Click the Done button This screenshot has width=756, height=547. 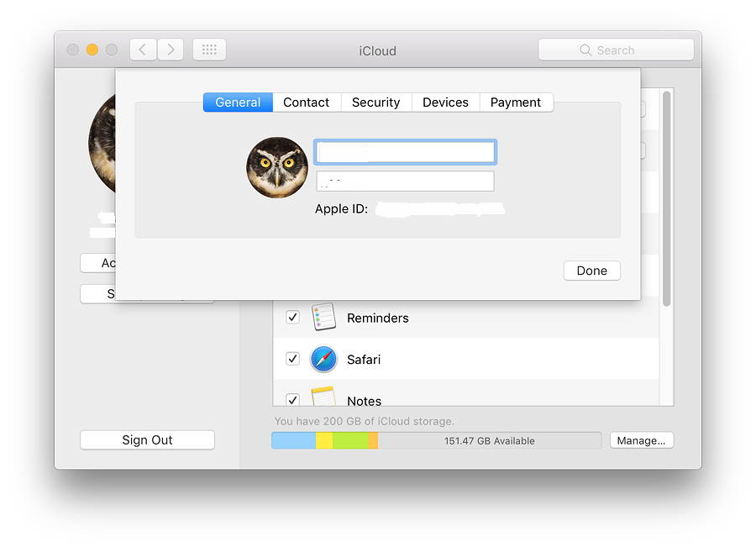tap(591, 271)
